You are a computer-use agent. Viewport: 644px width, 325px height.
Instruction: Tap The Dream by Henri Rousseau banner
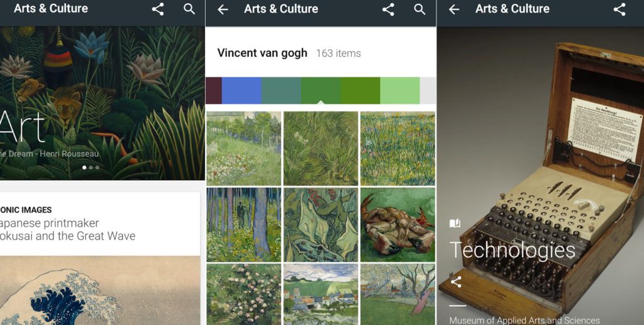coord(103,103)
